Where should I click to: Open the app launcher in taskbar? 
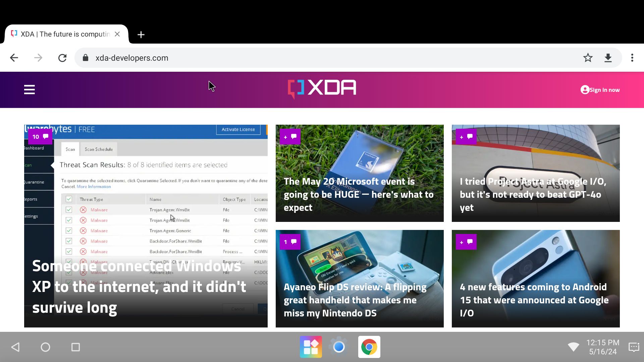311,347
